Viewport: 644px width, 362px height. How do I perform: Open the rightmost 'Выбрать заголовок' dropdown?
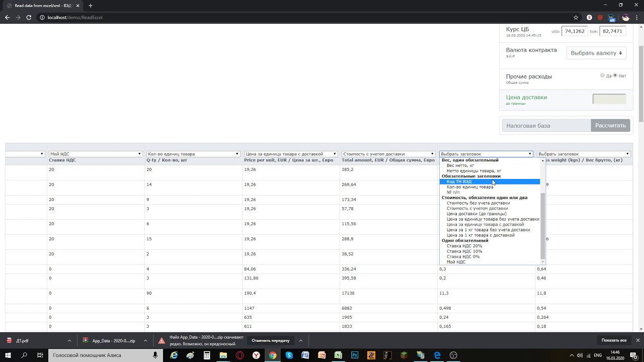pos(584,154)
